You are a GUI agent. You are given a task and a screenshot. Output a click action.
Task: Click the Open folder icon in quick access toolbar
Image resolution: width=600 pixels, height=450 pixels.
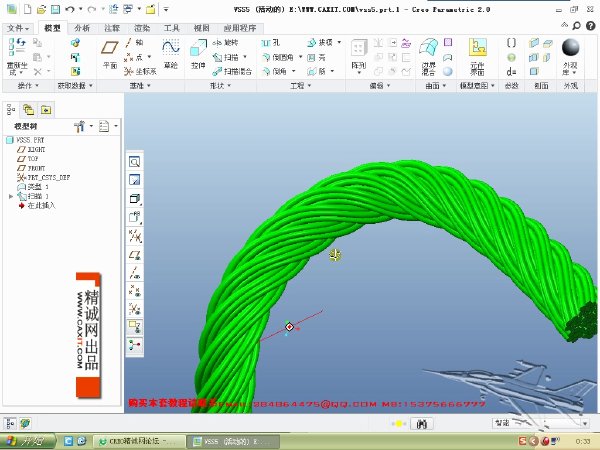tap(41, 10)
